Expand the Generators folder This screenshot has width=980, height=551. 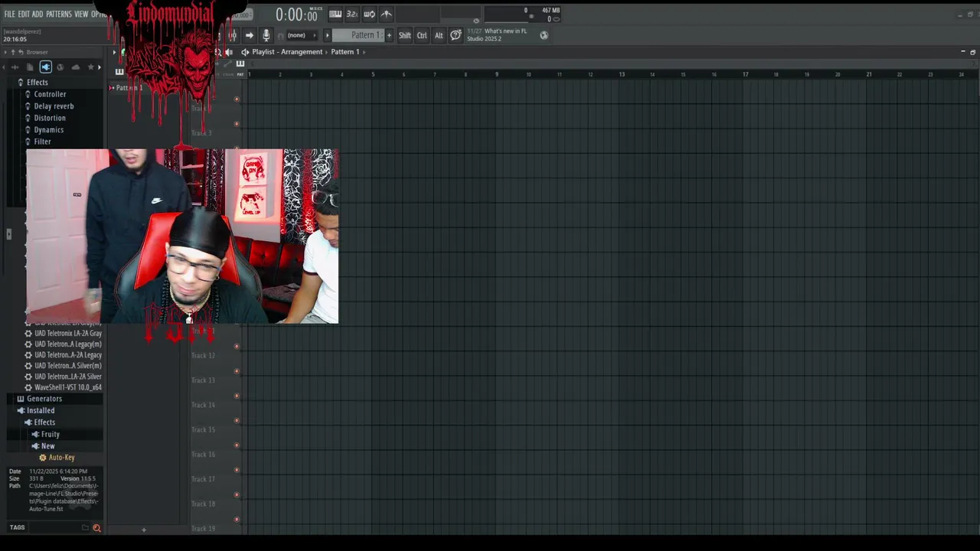coord(44,399)
